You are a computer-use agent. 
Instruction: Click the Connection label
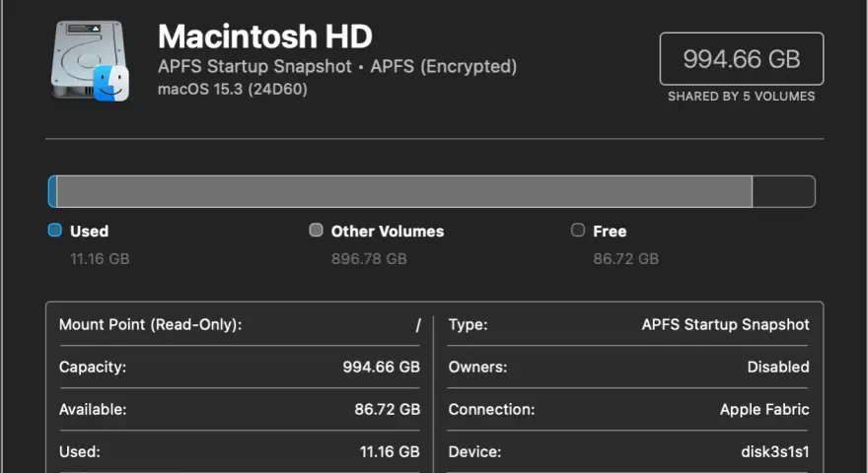491,409
